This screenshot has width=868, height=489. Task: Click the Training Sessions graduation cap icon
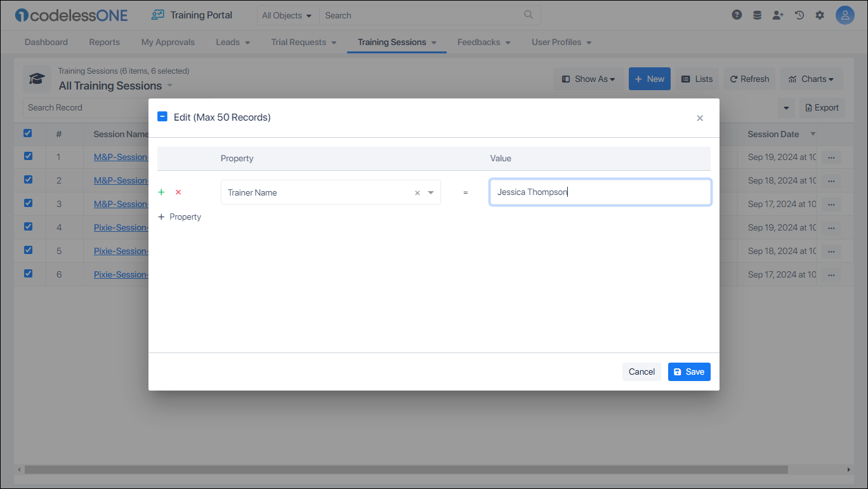(37, 79)
